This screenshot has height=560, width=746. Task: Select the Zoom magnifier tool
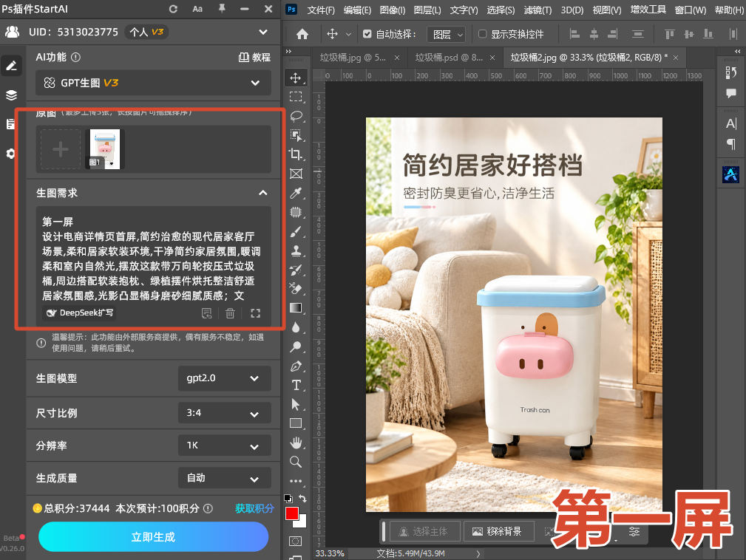[x=296, y=462]
